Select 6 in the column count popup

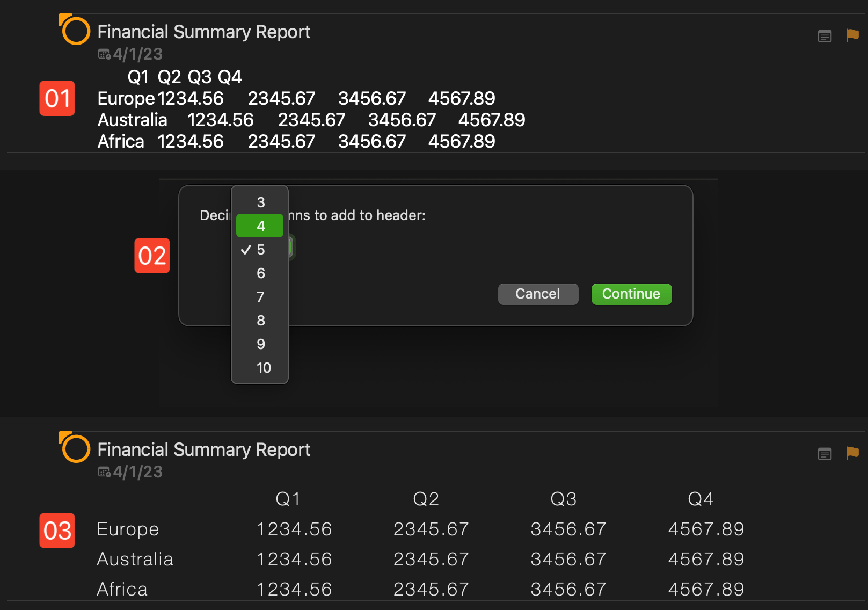260,273
